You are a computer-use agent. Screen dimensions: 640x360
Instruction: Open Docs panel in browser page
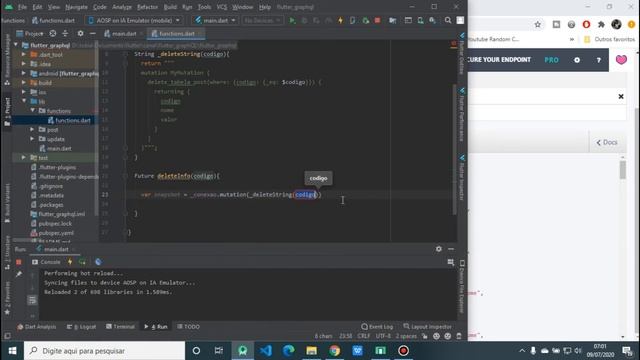[x=607, y=142]
